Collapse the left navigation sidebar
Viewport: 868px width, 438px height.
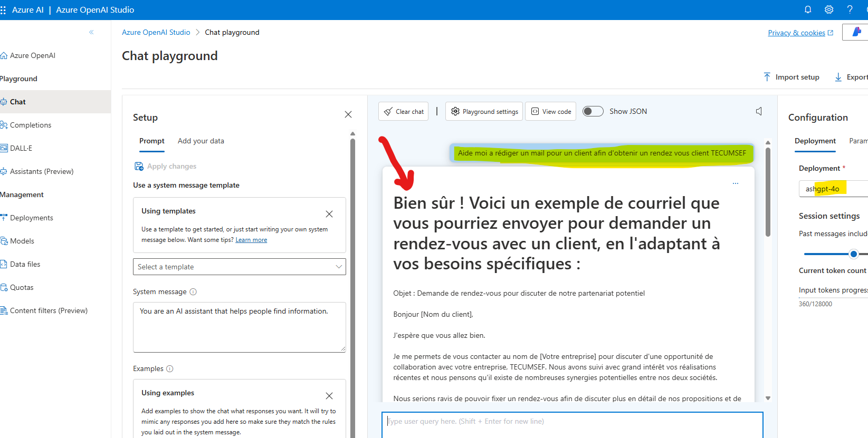pos(91,32)
